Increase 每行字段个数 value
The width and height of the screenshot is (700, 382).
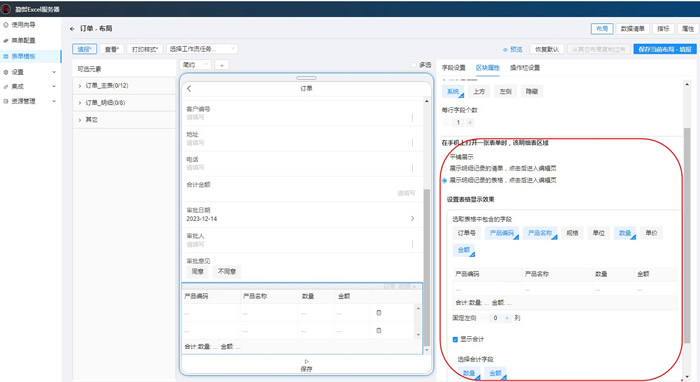pyautogui.click(x=470, y=122)
